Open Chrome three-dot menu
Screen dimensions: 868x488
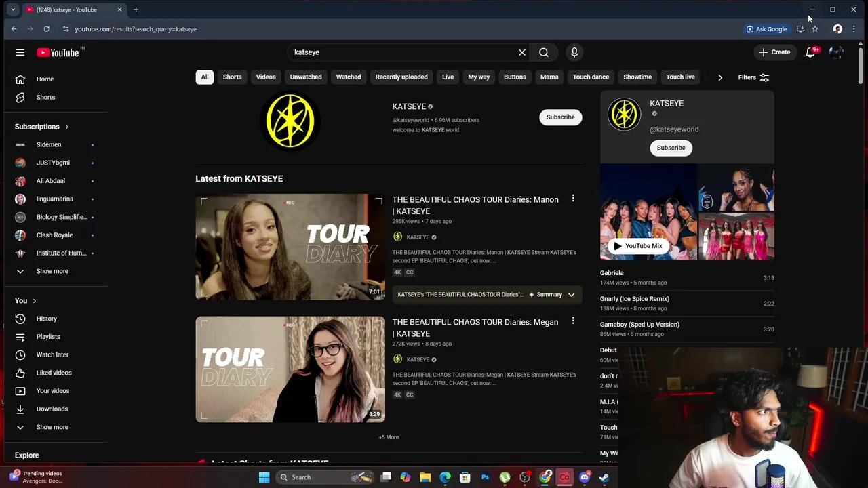(x=854, y=29)
